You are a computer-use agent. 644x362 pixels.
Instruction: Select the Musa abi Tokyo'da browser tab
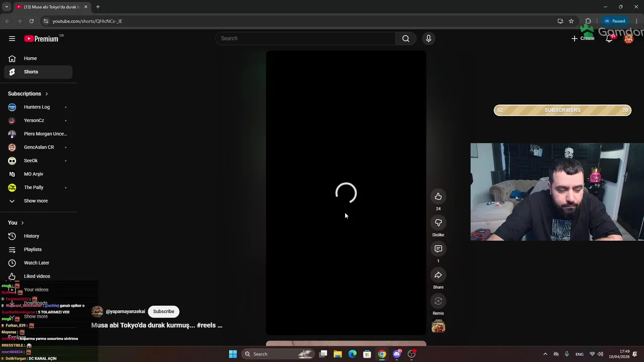(x=51, y=7)
